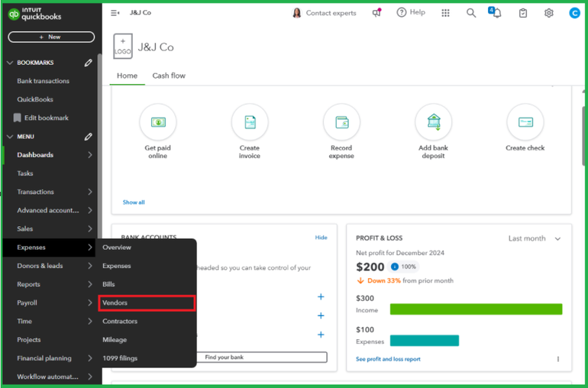Open the Profit & Loss three-dot options
Image resolution: width=588 pixels, height=388 pixels.
coord(558,359)
